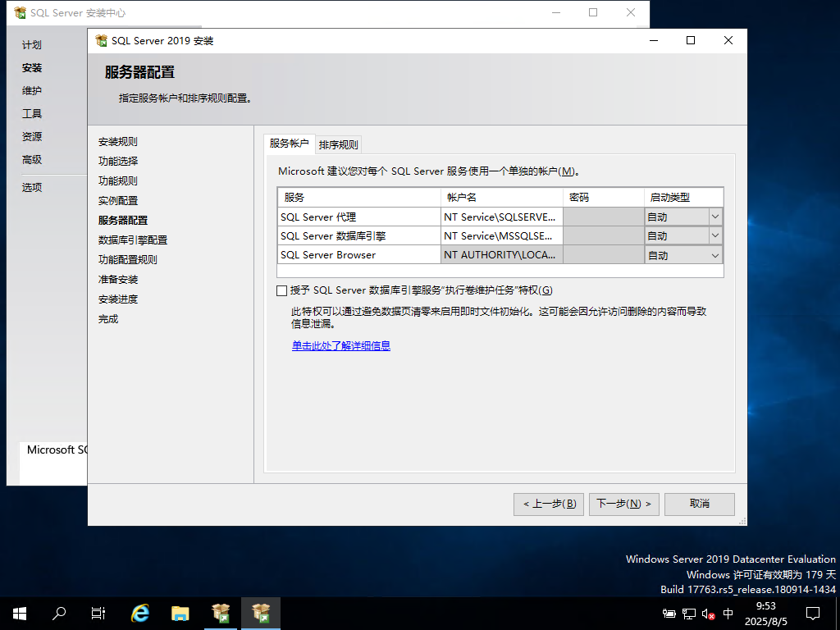The width and height of the screenshot is (840, 630).
Task: Click the 帐户名 column header
Action: 502,198
